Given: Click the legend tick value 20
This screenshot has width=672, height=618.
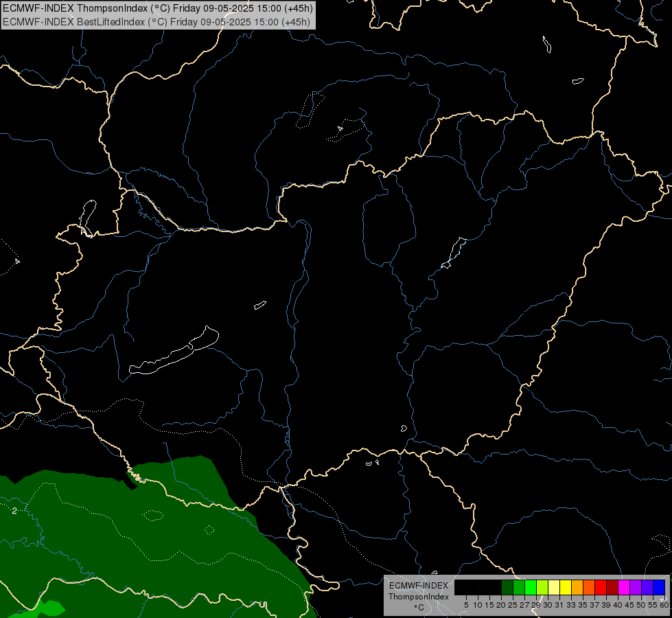Looking at the screenshot, I should [x=501, y=605].
